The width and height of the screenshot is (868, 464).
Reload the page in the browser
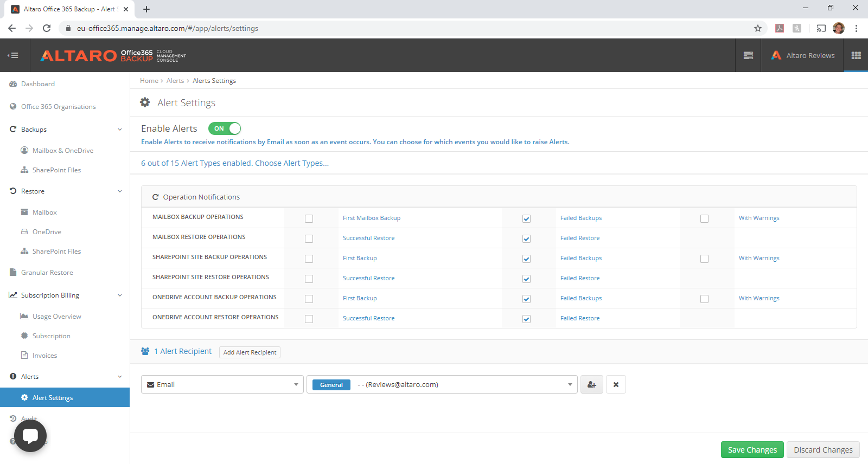tap(47, 28)
